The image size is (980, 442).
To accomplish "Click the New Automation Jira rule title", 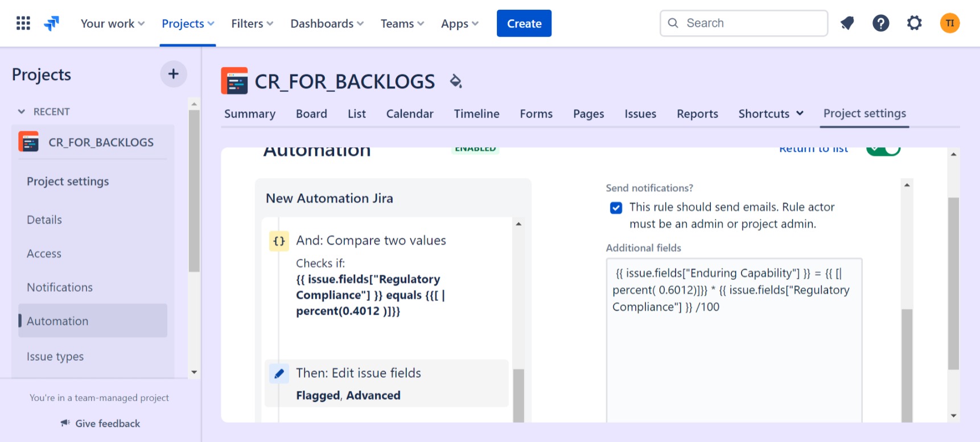I will click(x=330, y=199).
